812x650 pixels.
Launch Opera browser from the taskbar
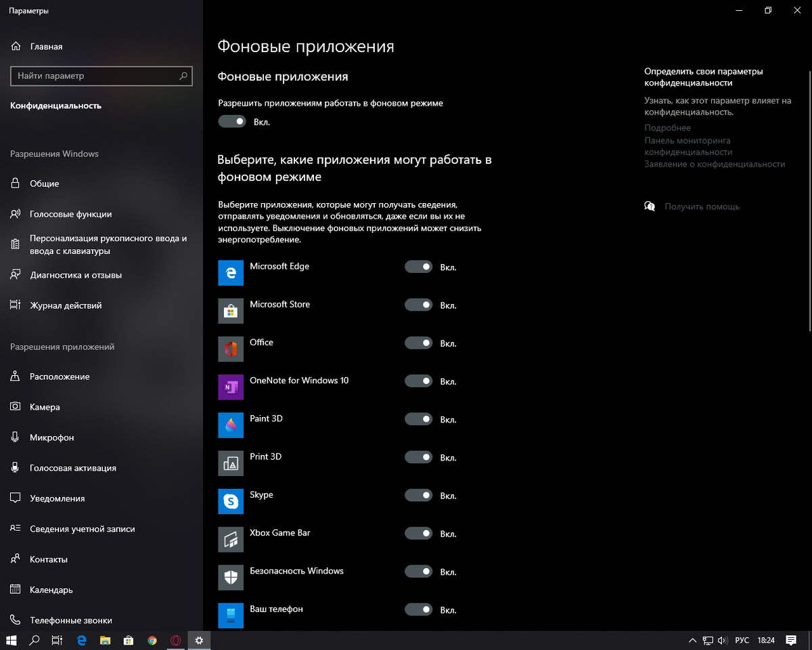[176, 640]
